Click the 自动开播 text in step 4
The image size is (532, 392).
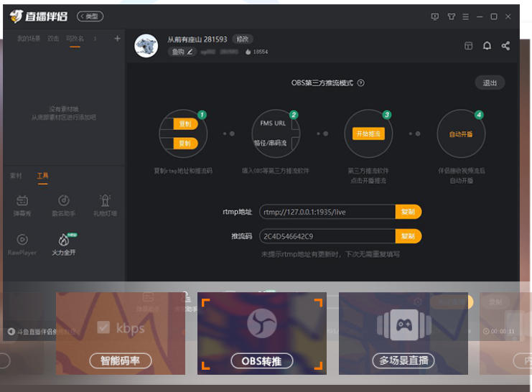pyautogui.click(x=461, y=134)
